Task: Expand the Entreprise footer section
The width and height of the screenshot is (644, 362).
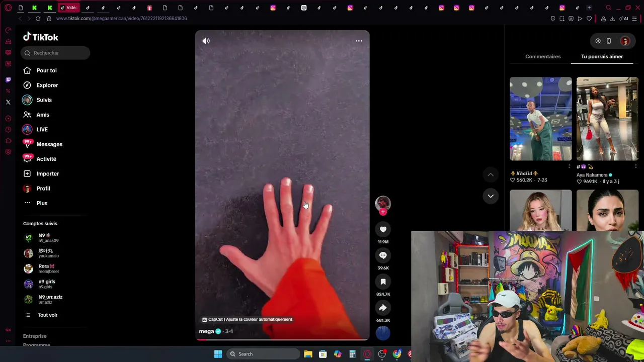Action: click(35, 336)
